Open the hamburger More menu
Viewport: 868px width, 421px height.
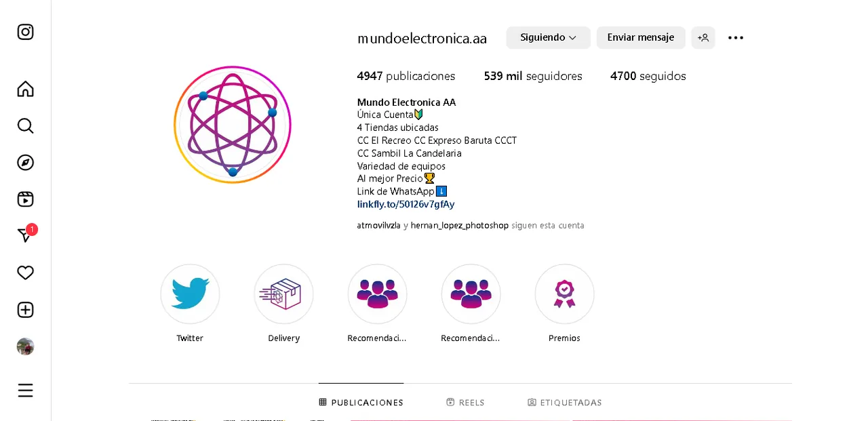pyautogui.click(x=25, y=390)
